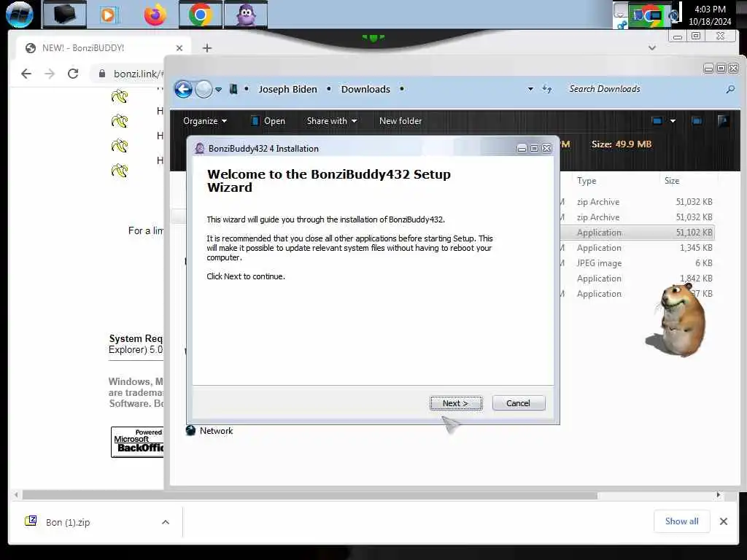Select the Application 1,345 KB row

coord(638,248)
